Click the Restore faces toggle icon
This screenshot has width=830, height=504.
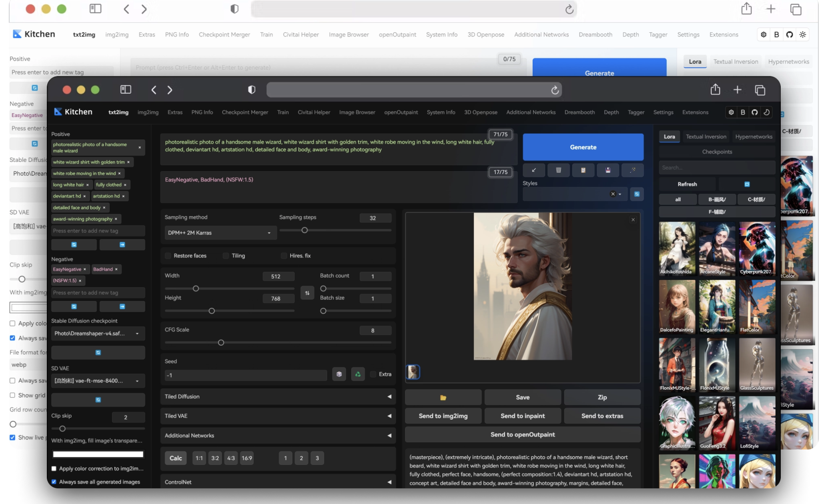pyautogui.click(x=168, y=256)
